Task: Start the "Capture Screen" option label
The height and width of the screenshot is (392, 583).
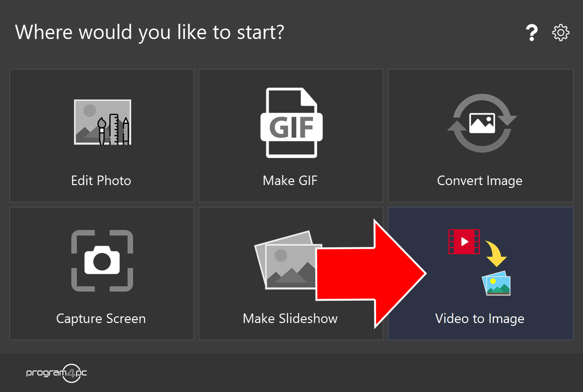Action: point(101,319)
